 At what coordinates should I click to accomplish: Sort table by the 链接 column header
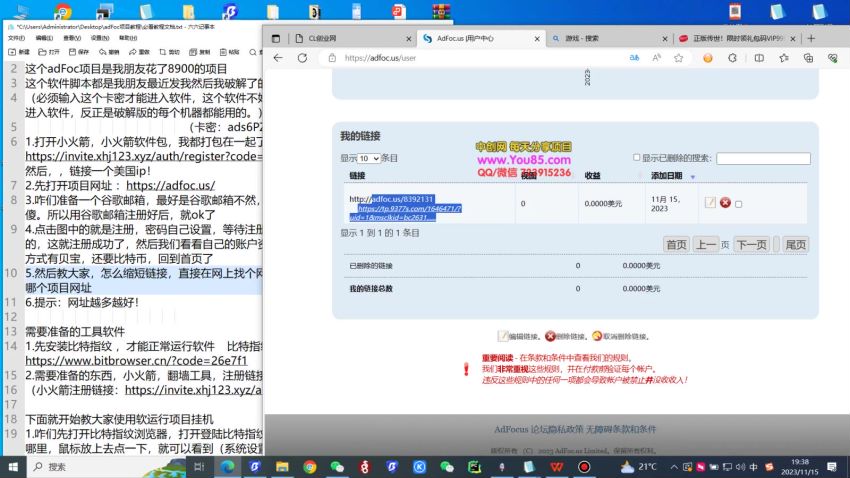(357, 176)
